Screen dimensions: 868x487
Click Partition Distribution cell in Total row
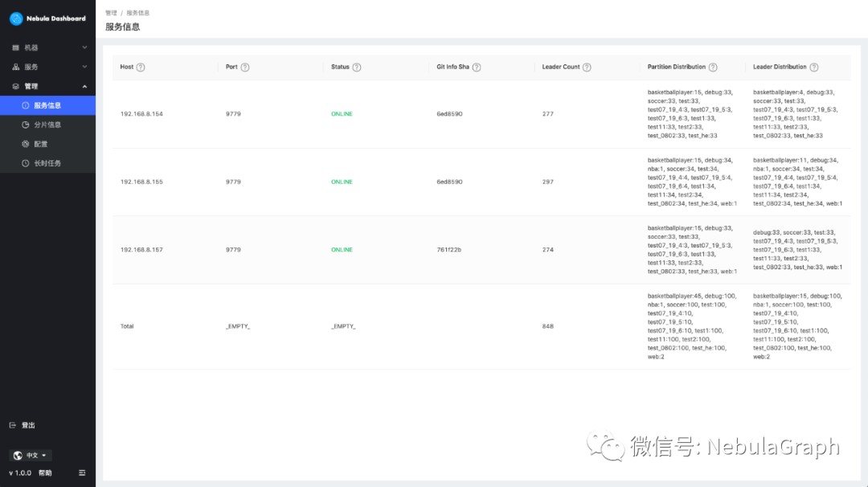click(692, 326)
